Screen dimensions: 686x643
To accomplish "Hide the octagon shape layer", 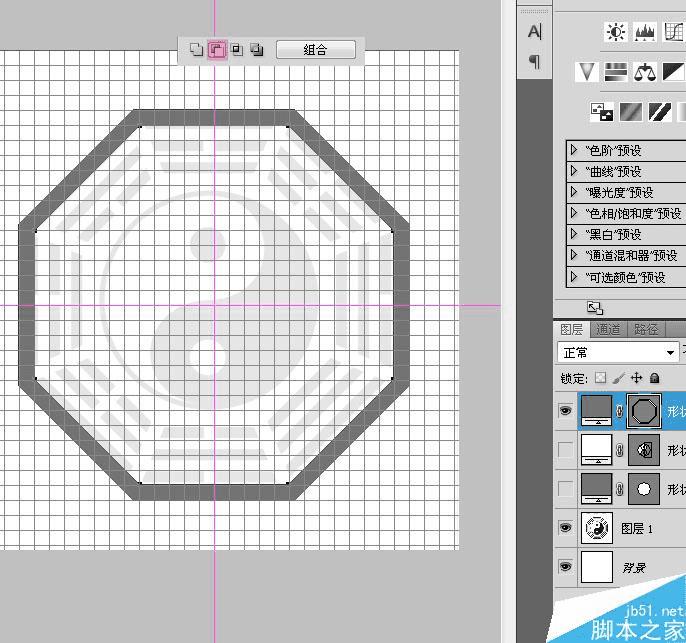I will [x=565, y=411].
